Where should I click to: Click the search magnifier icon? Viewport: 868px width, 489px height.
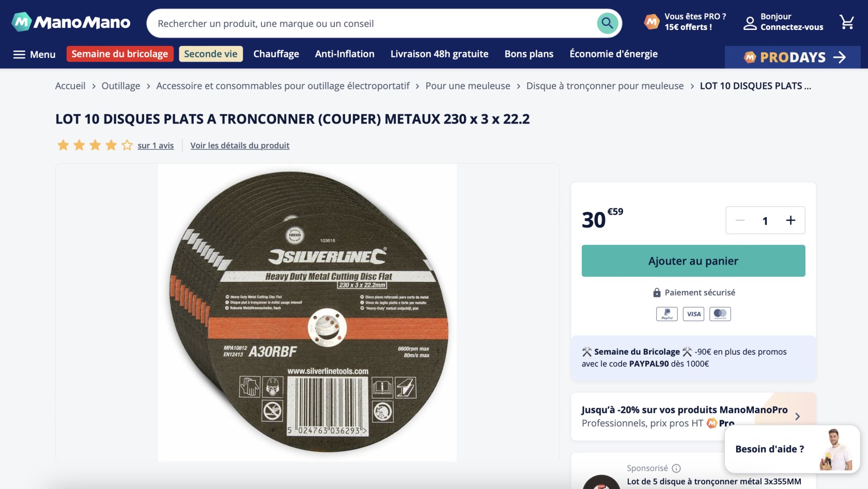[x=608, y=23]
